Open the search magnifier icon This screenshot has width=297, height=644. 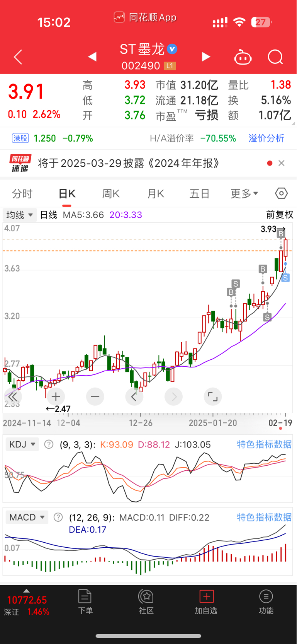point(275,57)
